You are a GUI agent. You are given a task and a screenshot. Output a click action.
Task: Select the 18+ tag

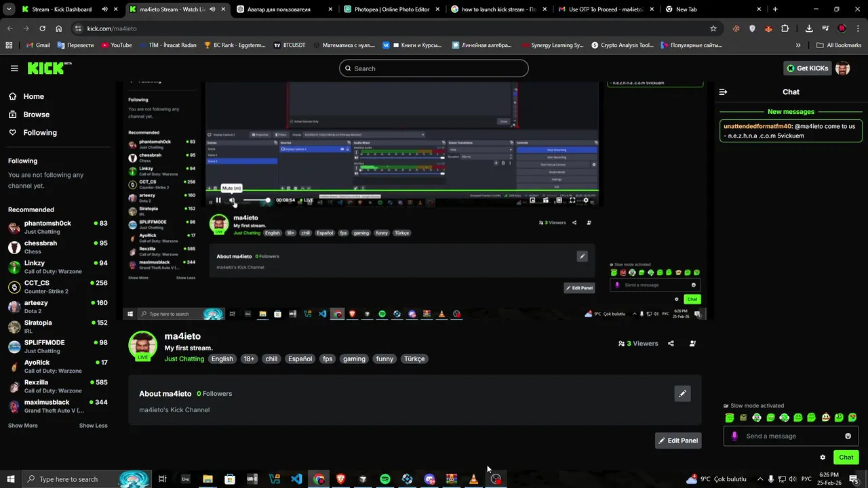[x=249, y=359]
